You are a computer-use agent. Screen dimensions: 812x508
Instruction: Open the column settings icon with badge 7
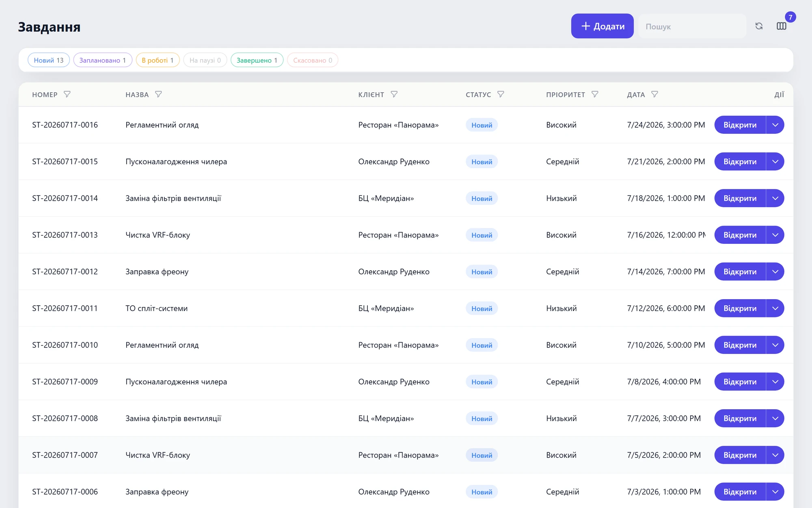tap(782, 26)
